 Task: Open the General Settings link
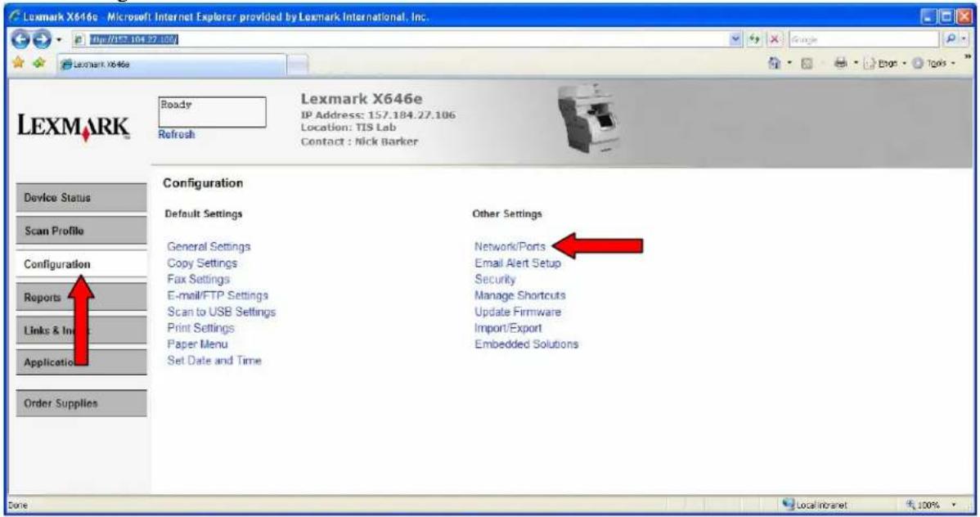(209, 247)
